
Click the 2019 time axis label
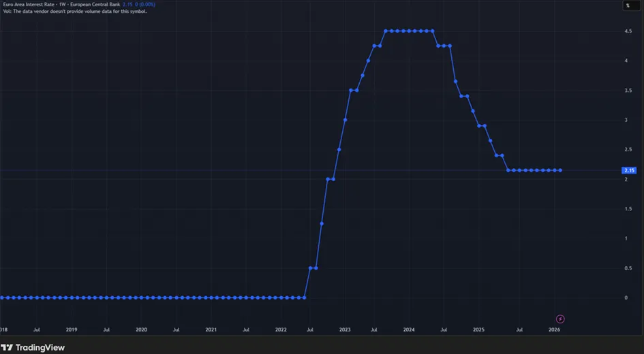[72, 329]
